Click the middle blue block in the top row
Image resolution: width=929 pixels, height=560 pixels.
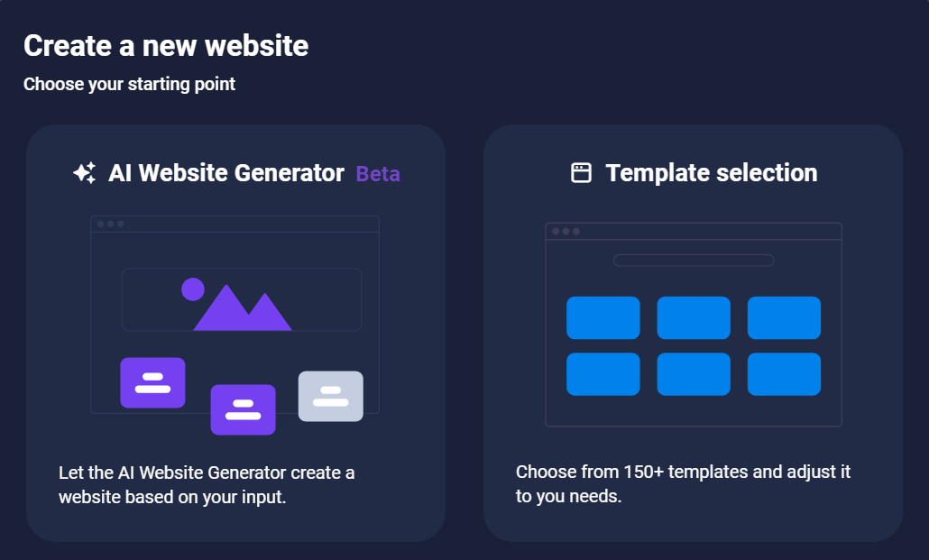coord(694,317)
